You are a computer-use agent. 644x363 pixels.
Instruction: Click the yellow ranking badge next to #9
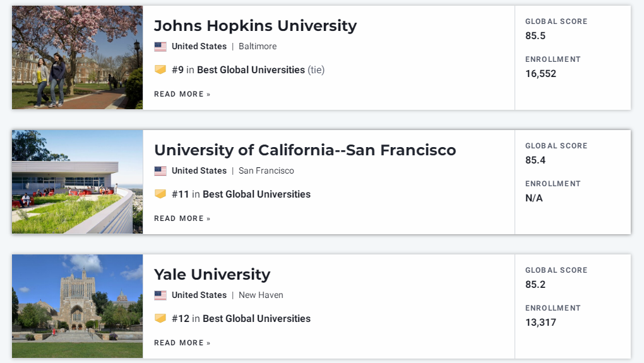tap(160, 69)
